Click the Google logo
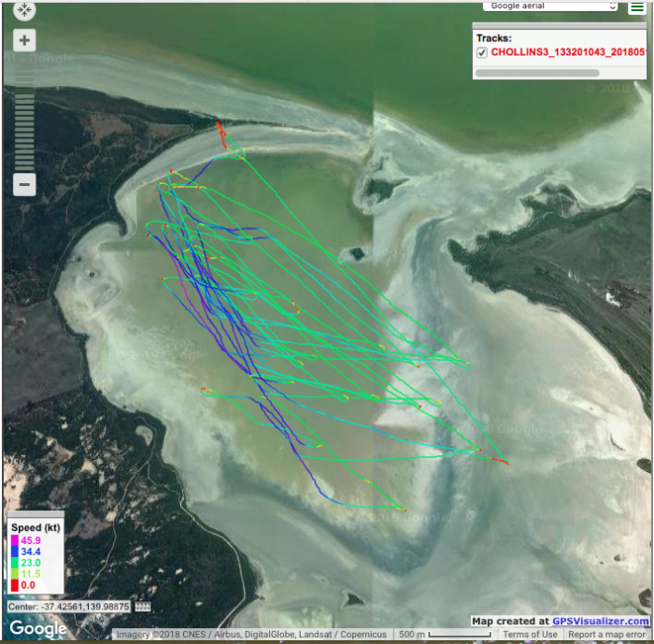The width and height of the screenshot is (654, 644). pyautogui.click(x=38, y=628)
